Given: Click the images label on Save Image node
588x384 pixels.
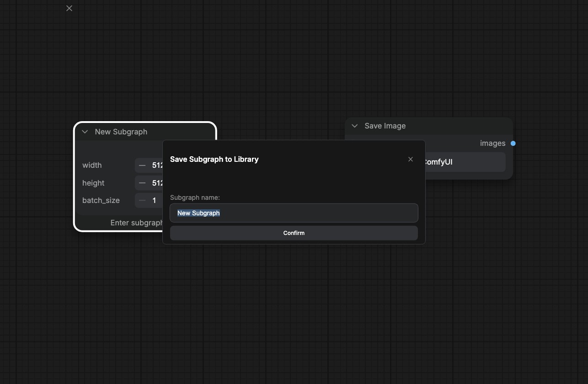Looking at the screenshot, I should tap(492, 143).
